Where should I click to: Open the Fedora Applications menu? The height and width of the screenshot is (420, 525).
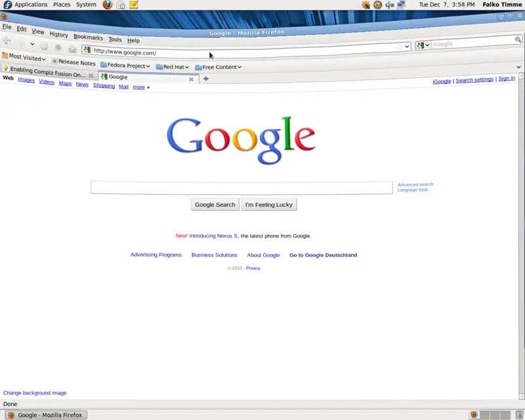coord(26,5)
